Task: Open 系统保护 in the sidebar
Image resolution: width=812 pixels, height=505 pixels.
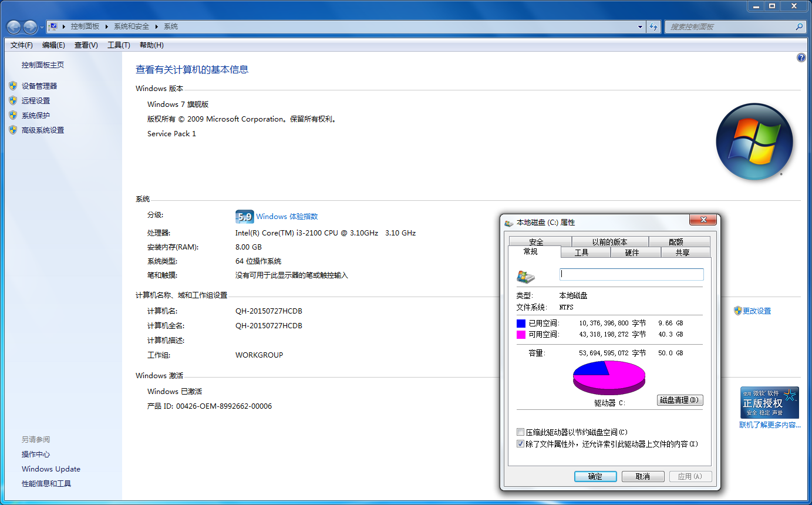Action: (x=36, y=115)
